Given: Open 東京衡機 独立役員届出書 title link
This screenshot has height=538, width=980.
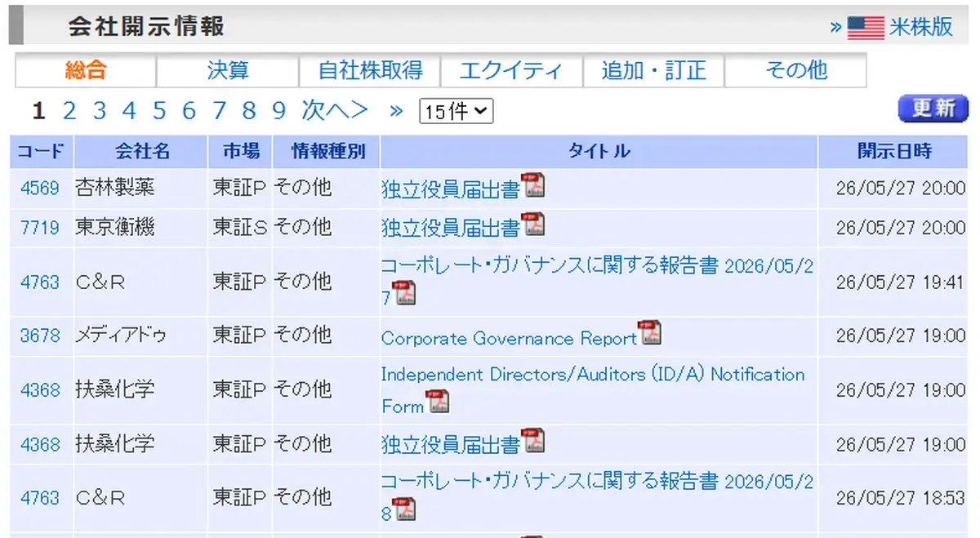Looking at the screenshot, I should click(x=451, y=228).
